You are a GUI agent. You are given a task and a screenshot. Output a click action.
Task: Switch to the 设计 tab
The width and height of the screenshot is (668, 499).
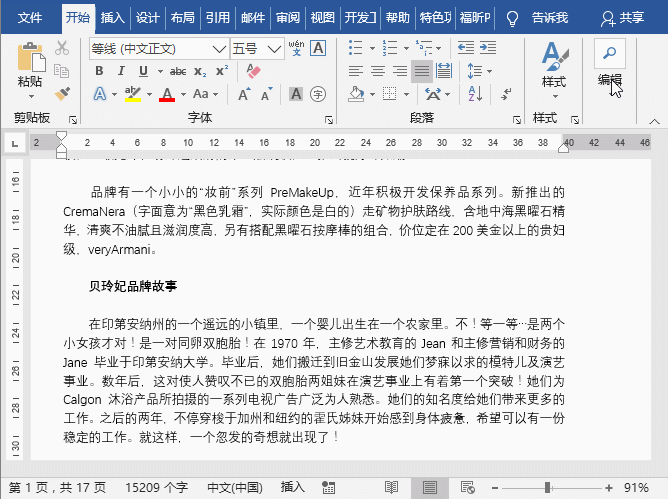pyautogui.click(x=147, y=18)
